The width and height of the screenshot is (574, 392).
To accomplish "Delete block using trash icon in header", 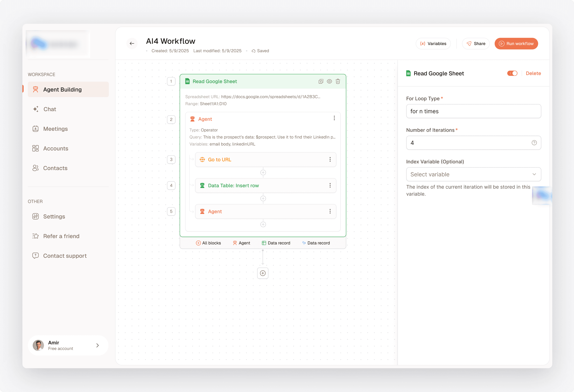I will [338, 81].
